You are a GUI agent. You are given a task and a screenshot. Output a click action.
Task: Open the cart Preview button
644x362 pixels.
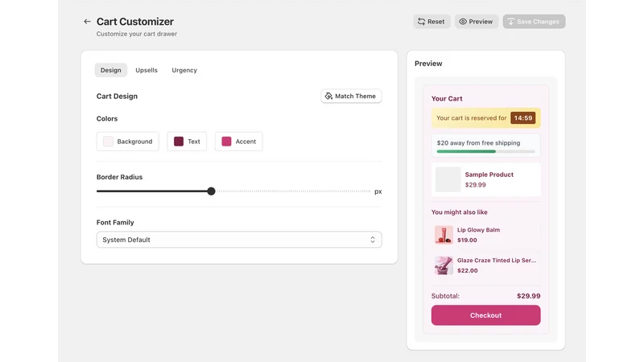coord(476,22)
